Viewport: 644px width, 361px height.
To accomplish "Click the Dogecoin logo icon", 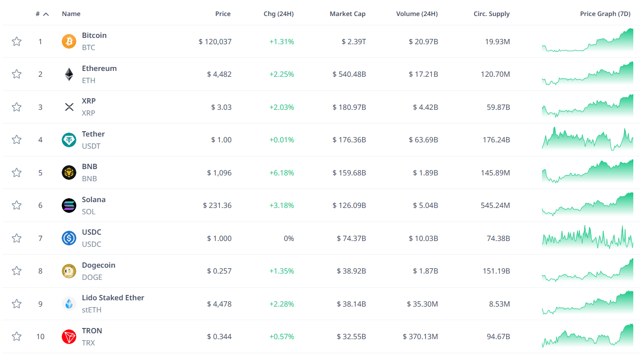I will 69,271.
